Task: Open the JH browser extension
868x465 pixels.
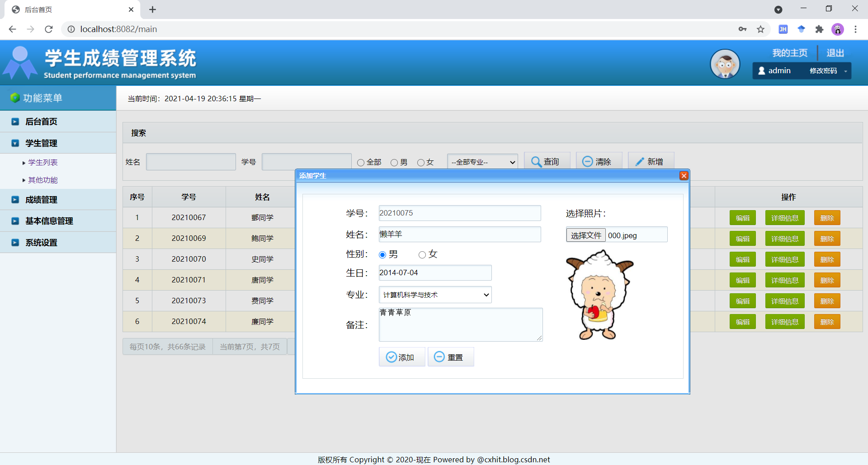Action: coord(783,29)
